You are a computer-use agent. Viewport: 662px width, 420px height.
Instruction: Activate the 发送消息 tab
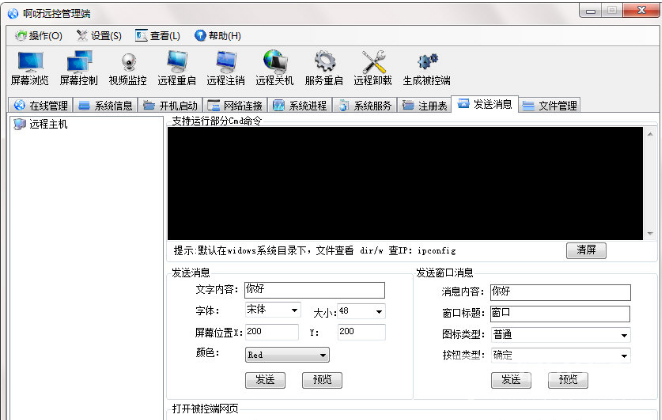pyautogui.click(x=485, y=104)
